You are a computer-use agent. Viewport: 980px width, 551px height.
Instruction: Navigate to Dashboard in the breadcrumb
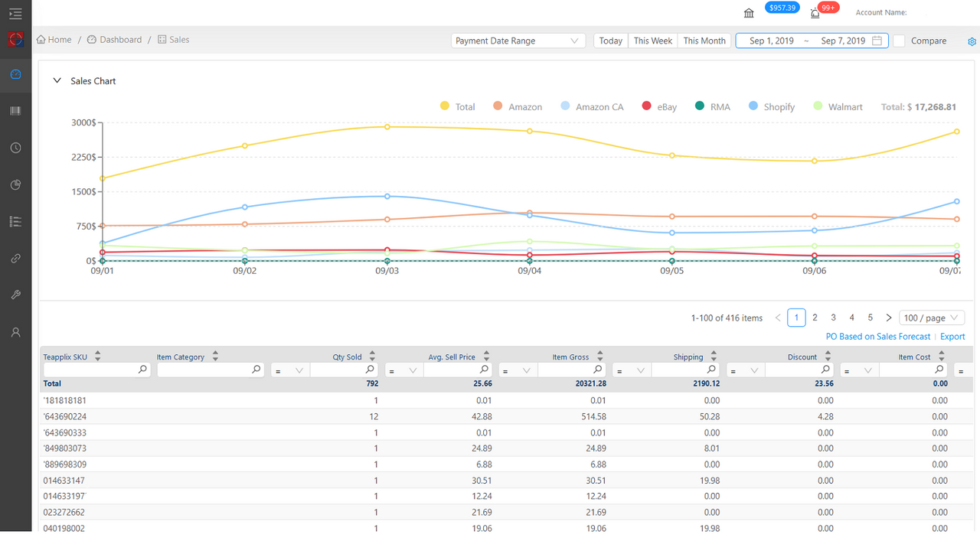pyautogui.click(x=121, y=39)
